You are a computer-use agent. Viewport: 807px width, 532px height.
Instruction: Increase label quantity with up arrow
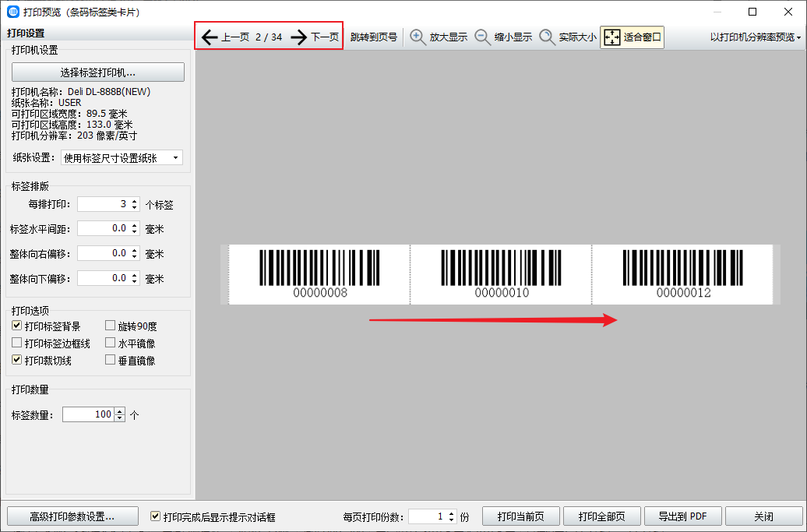pyautogui.click(x=120, y=411)
